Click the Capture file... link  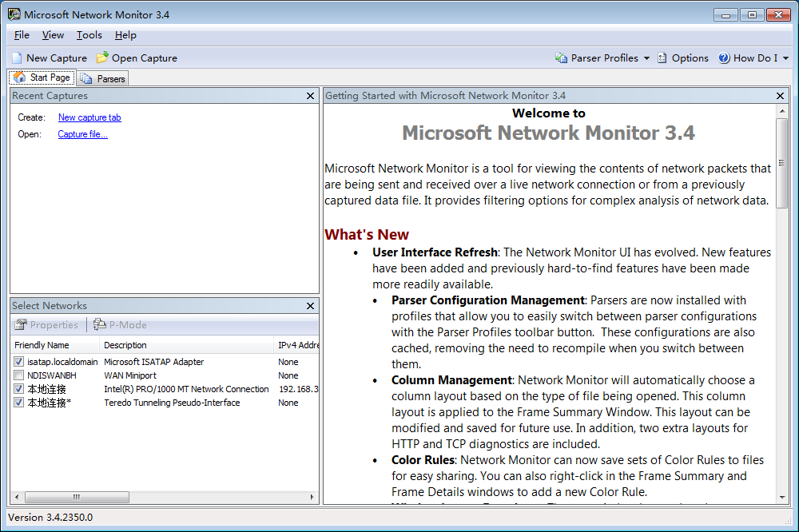82,134
